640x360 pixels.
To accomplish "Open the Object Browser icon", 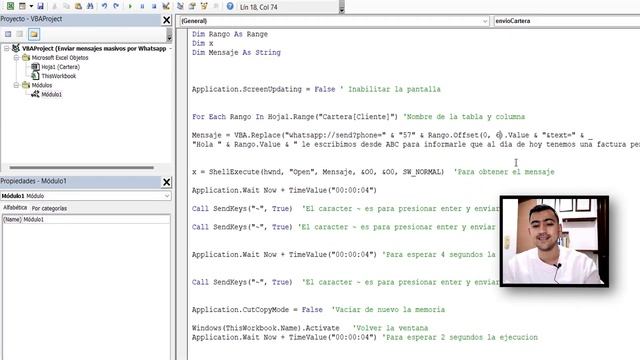I will pyautogui.click(x=204, y=6).
